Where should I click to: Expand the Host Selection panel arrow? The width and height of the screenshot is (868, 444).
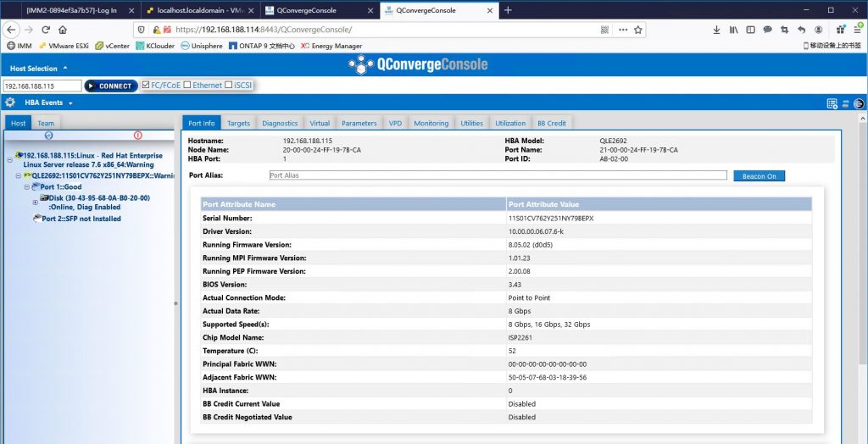64,68
